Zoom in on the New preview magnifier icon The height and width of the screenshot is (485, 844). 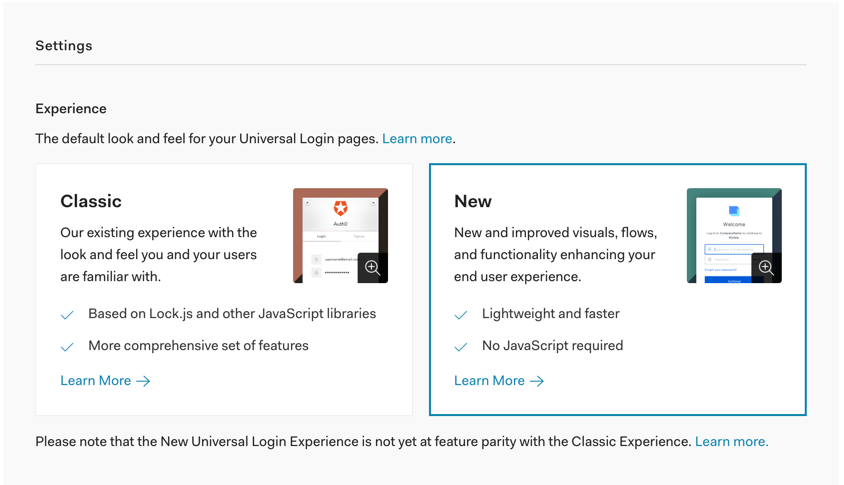tap(766, 268)
